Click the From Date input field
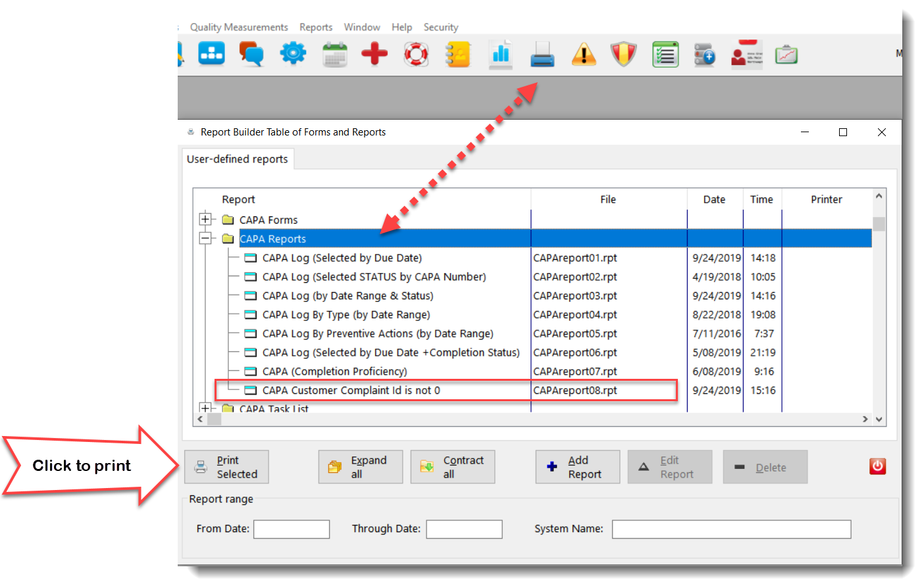Screen dimensions: 924x588 click(291, 529)
